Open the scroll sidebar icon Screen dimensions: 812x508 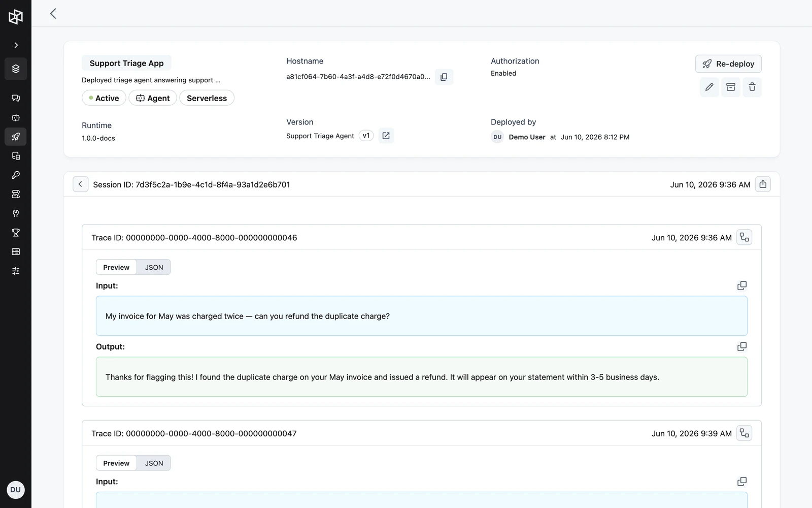point(16,194)
